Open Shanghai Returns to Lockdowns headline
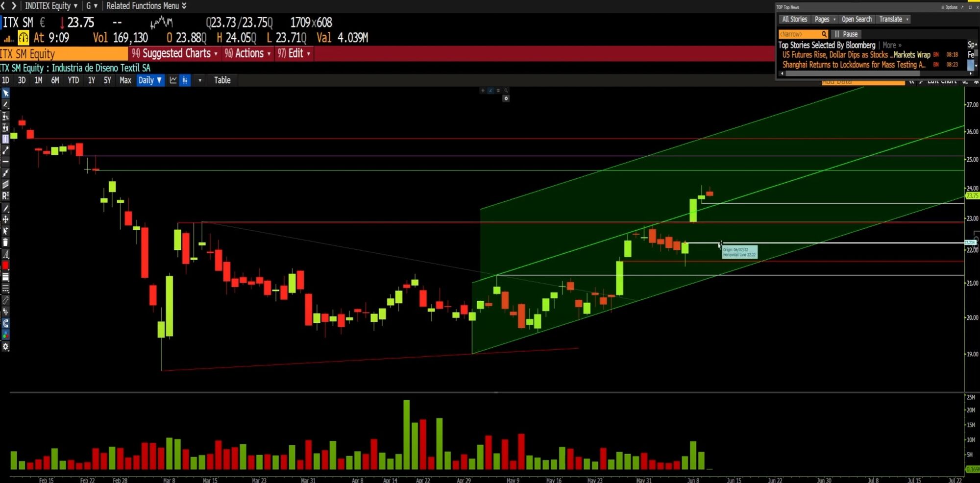Screen dimensions: 980x483 tap(854, 65)
